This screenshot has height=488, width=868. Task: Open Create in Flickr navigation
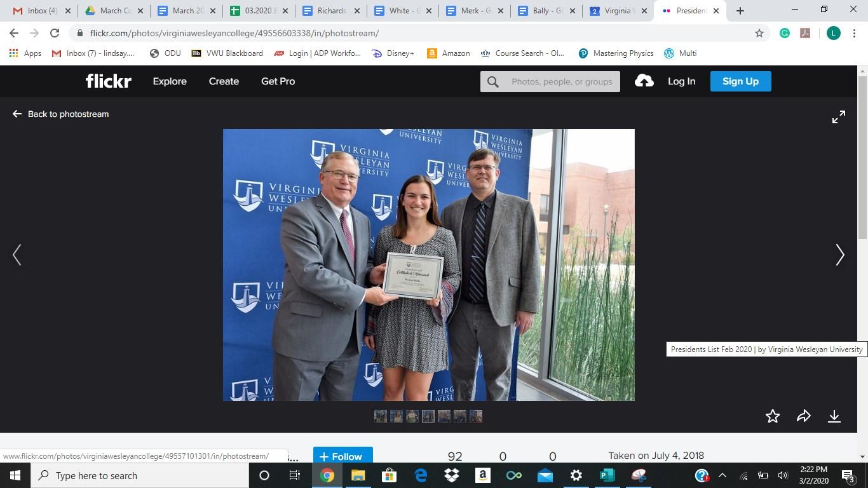click(224, 81)
